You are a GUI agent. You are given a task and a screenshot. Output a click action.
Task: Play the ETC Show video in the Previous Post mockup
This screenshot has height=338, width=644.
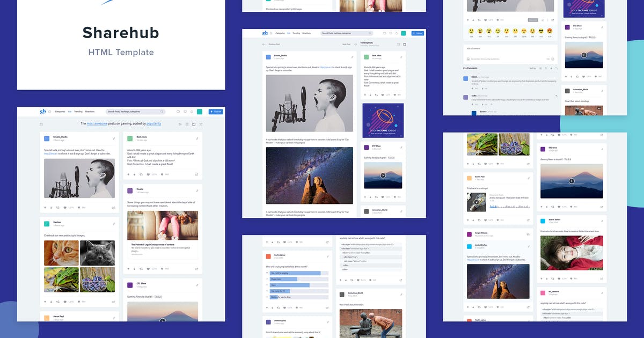(383, 175)
